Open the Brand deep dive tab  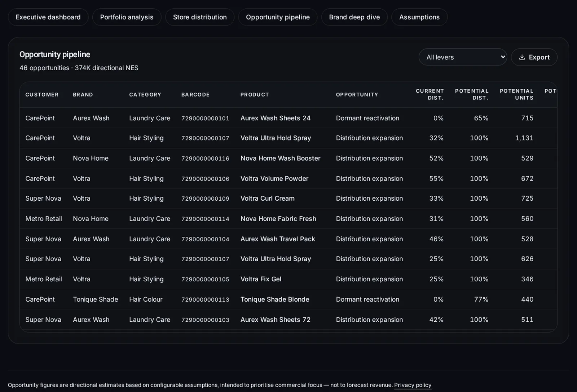(354, 17)
